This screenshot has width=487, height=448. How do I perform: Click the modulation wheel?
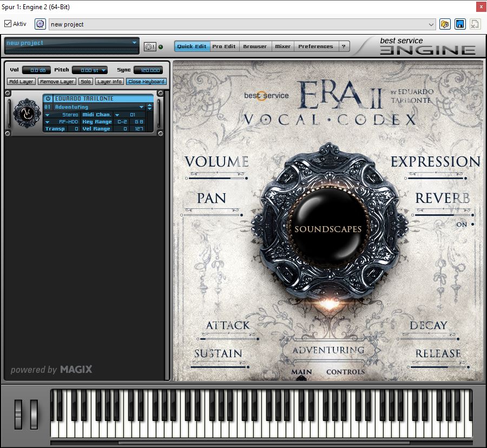(34, 414)
